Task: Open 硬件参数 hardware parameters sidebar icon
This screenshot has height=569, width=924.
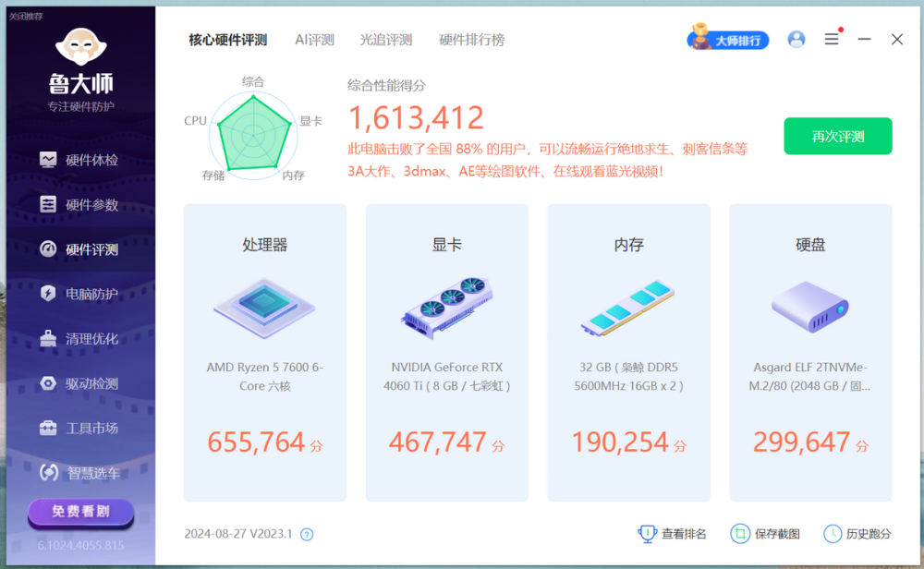Action: point(48,204)
